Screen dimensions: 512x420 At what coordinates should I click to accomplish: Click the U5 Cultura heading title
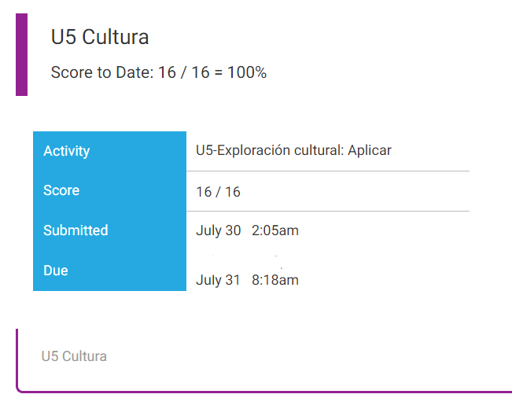100,37
